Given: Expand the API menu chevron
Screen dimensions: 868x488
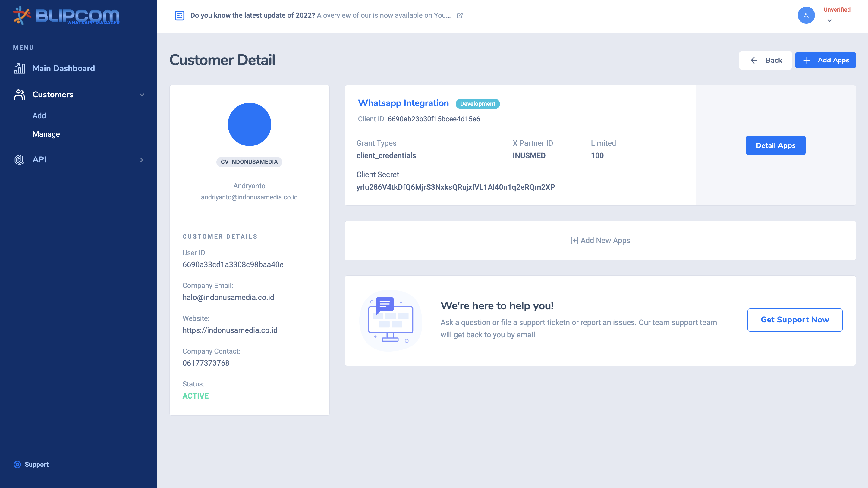Looking at the screenshot, I should click(x=142, y=160).
